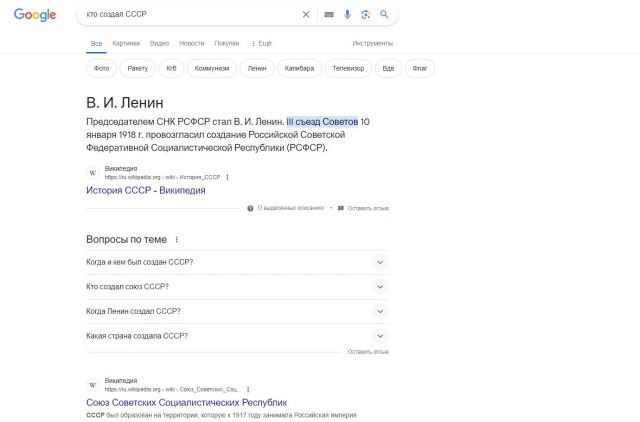The height and width of the screenshot is (422, 640).
Task: Submit search with magnifier icon
Action: tap(384, 14)
